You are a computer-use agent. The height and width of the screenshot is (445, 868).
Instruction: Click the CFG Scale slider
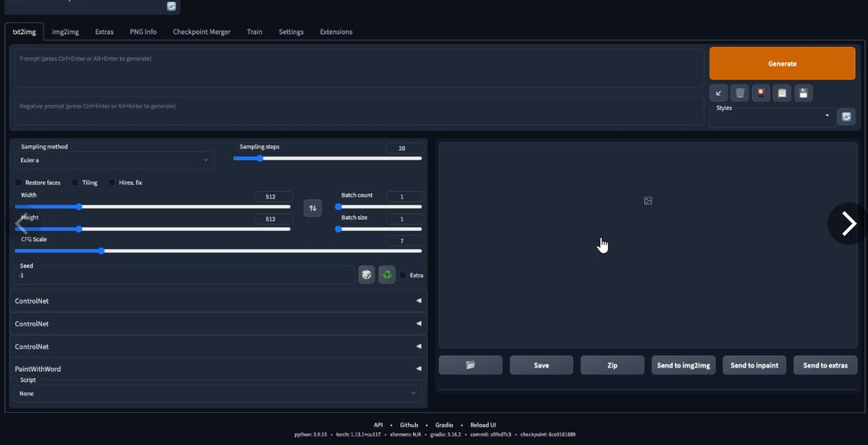pyautogui.click(x=218, y=251)
